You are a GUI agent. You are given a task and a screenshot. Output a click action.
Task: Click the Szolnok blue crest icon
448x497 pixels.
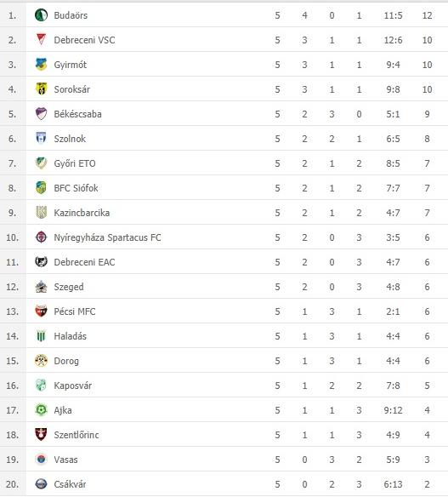[x=41, y=138]
